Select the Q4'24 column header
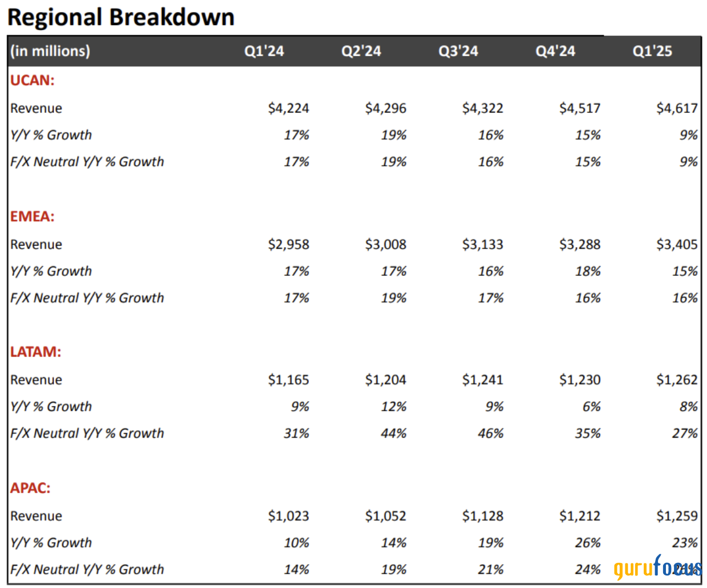 pyautogui.click(x=555, y=51)
